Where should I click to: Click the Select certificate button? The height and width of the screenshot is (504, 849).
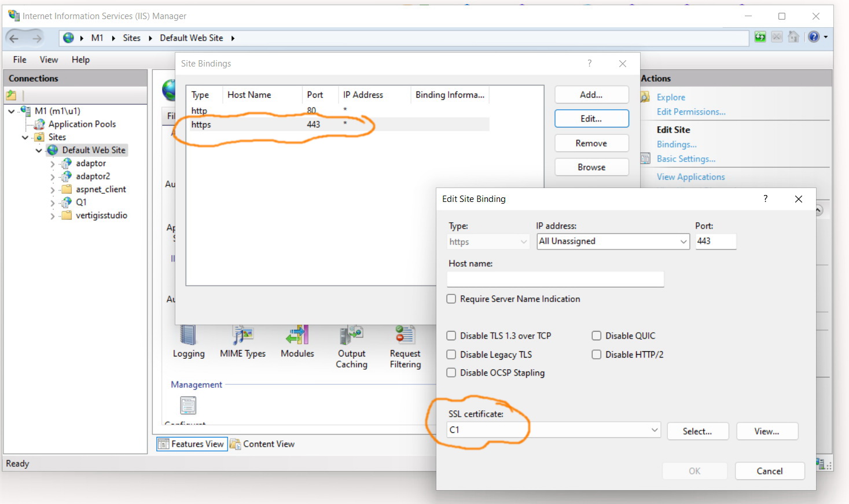(x=697, y=431)
